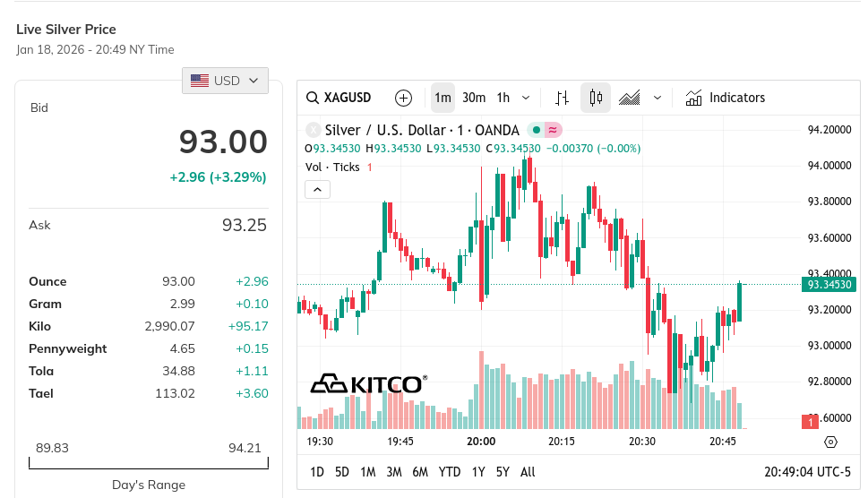Click the 20:00 time axis label

coord(481,442)
